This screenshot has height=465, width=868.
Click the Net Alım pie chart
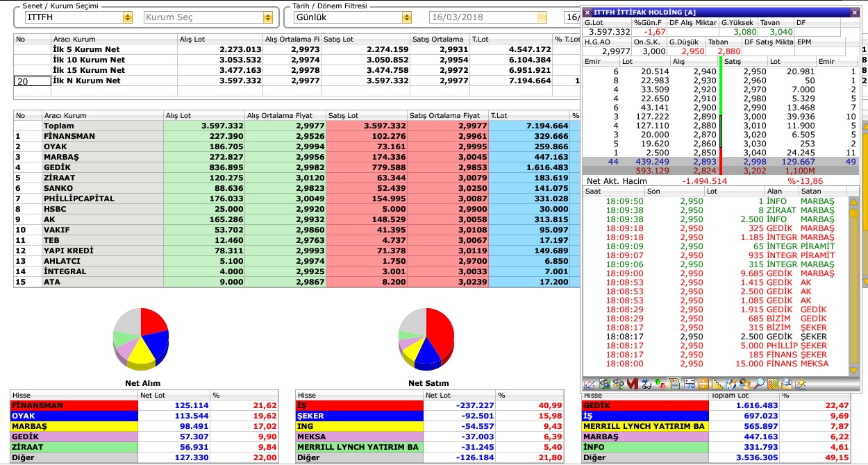tap(141, 339)
